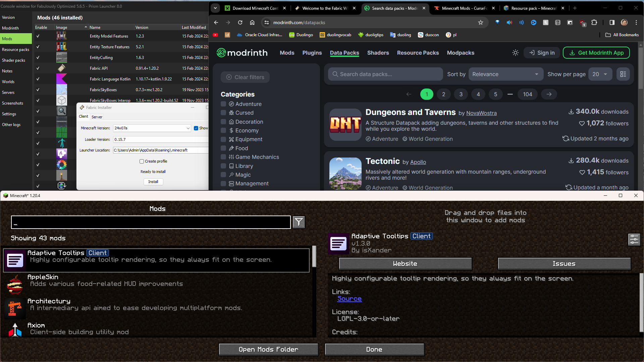This screenshot has width=644, height=362.
Task: Sort mods by the Image column header
Action: point(71,27)
